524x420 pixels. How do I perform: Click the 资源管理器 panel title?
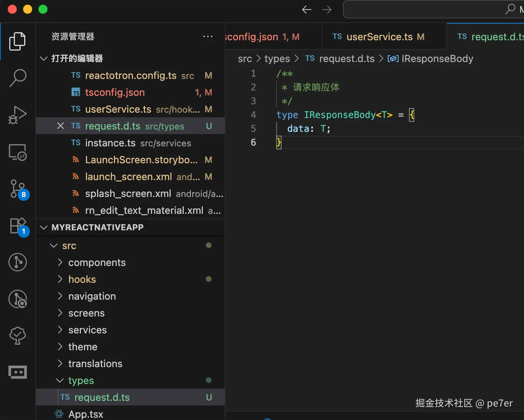click(73, 36)
